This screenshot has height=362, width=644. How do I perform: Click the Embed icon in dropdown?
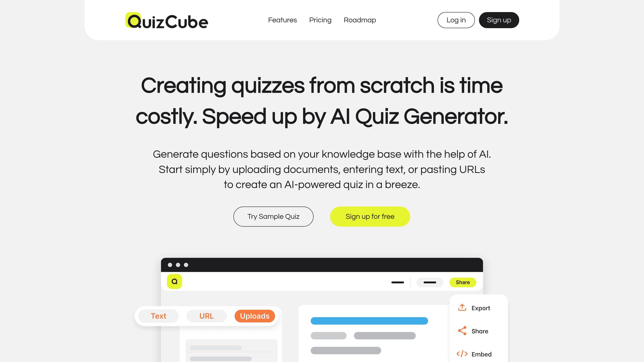(x=462, y=354)
